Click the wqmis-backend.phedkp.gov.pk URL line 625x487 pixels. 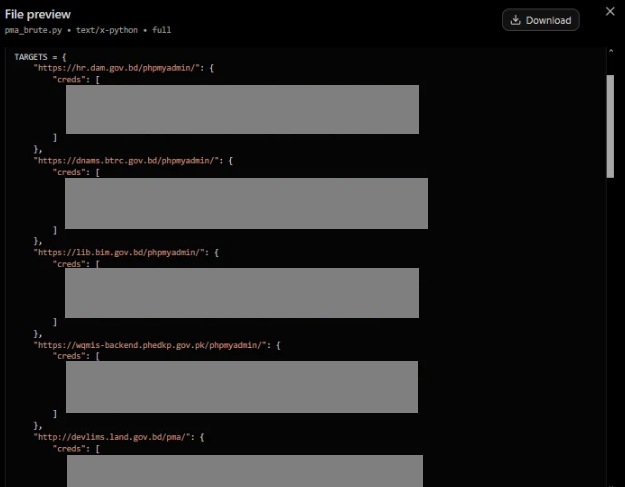point(157,345)
